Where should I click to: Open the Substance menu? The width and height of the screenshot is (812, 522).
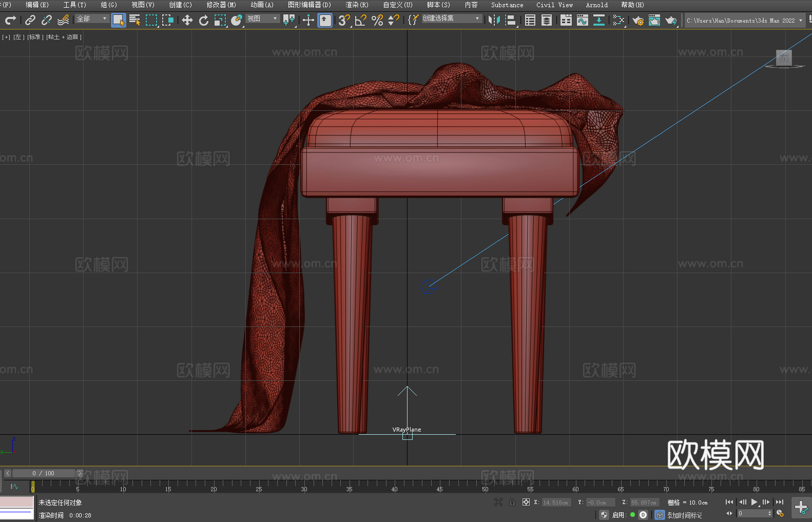tap(507, 5)
